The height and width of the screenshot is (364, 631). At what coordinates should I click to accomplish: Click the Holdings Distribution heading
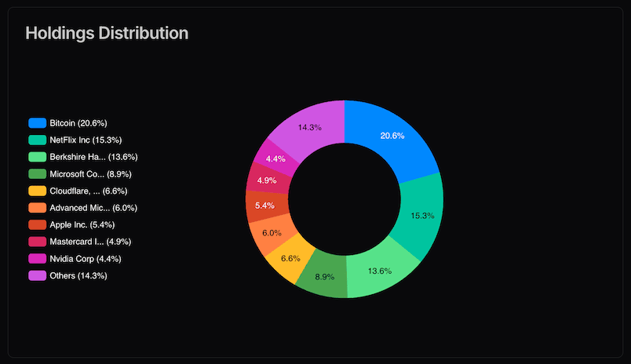107,33
